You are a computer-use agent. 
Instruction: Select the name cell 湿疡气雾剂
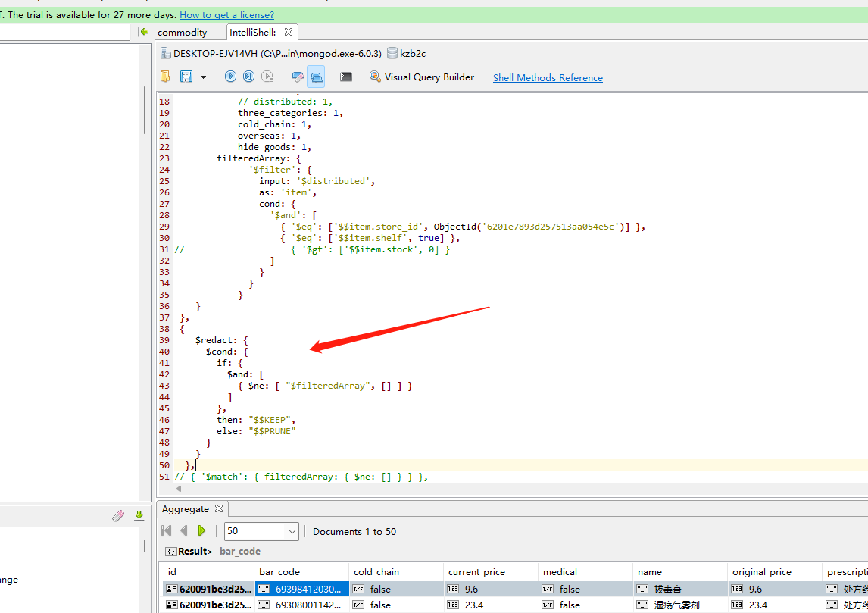680,605
